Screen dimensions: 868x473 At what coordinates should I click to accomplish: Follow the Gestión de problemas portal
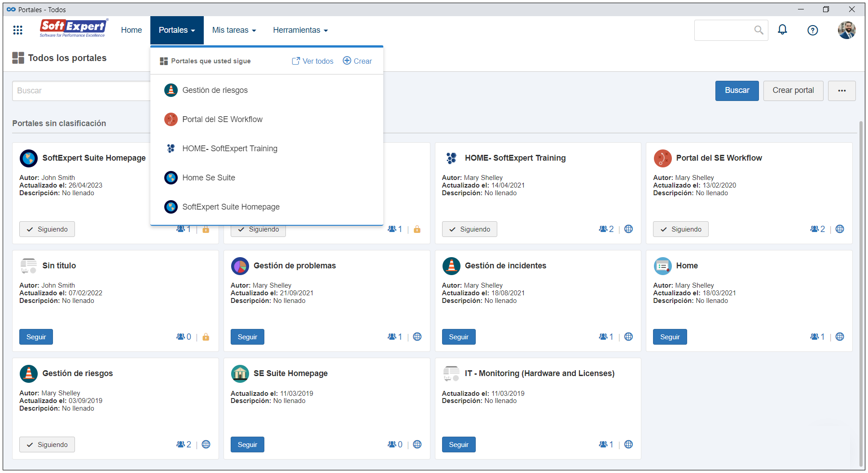(247, 337)
